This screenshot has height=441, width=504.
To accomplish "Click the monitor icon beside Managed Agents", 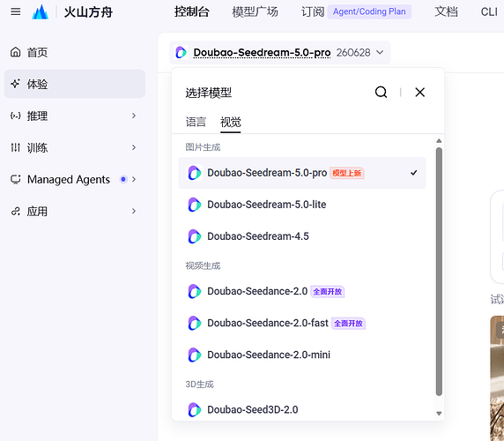I will (x=16, y=179).
